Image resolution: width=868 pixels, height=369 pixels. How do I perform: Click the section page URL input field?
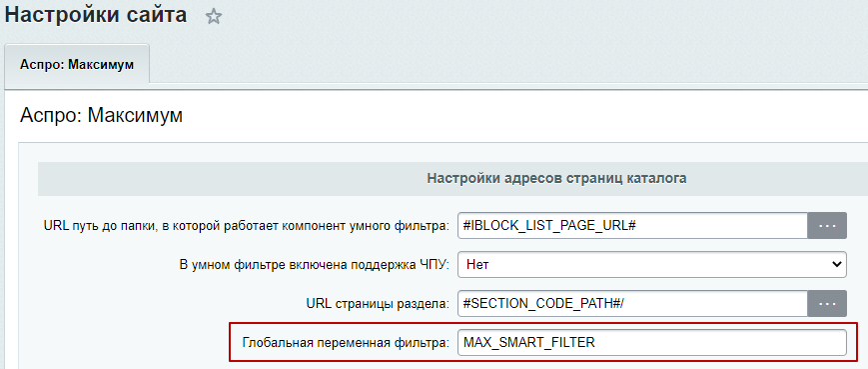[x=632, y=304]
